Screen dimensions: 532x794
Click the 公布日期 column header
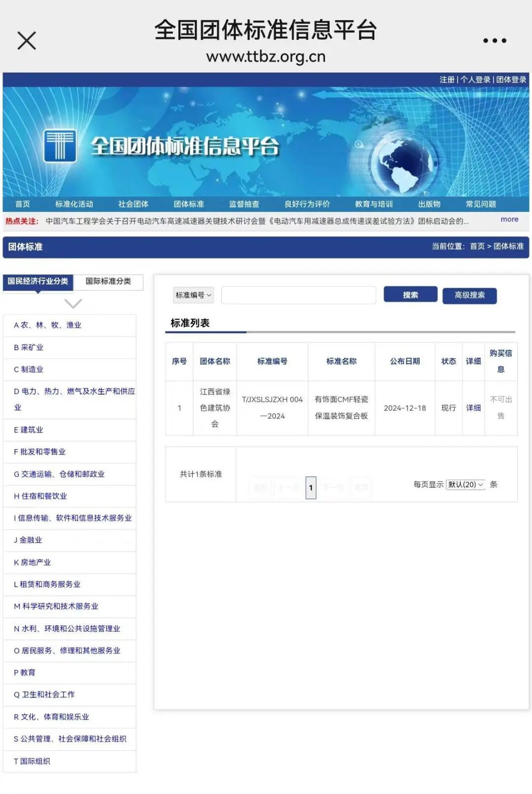click(x=405, y=362)
